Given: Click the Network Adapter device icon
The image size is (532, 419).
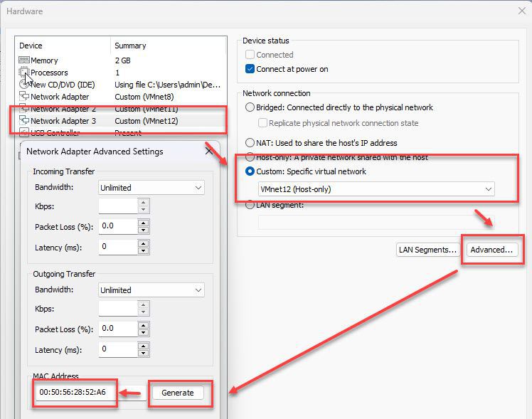Looking at the screenshot, I should [24, 96].
